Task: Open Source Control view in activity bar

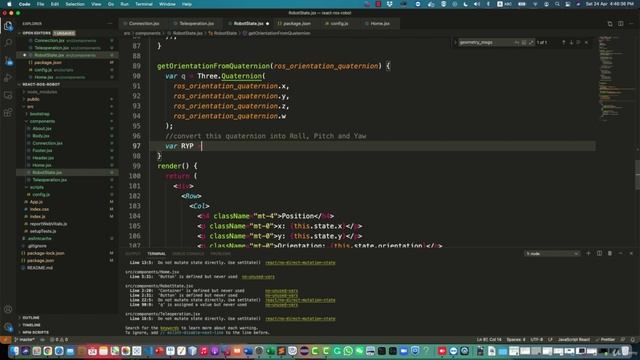Action: [x=8, y=60]
